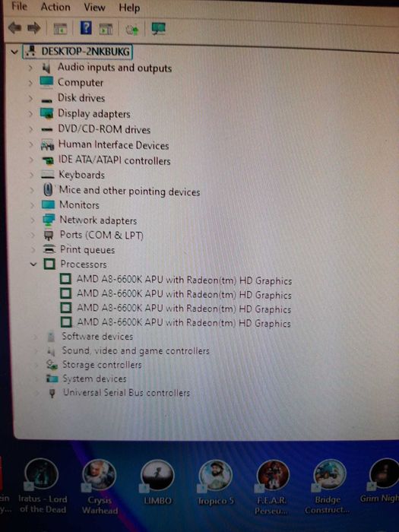This screenshot has width=399, height=532.
Task: Open the Tropico 5 desktop shortcut
Action: point(215,483)
